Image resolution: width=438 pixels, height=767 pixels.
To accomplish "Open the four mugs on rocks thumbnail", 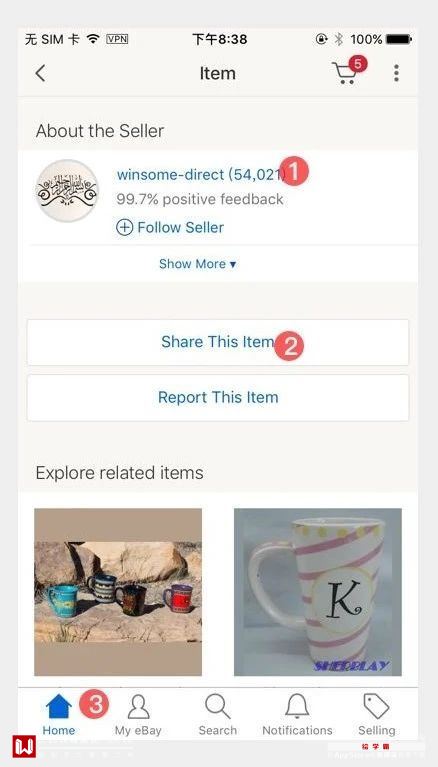I will (118, 592).
